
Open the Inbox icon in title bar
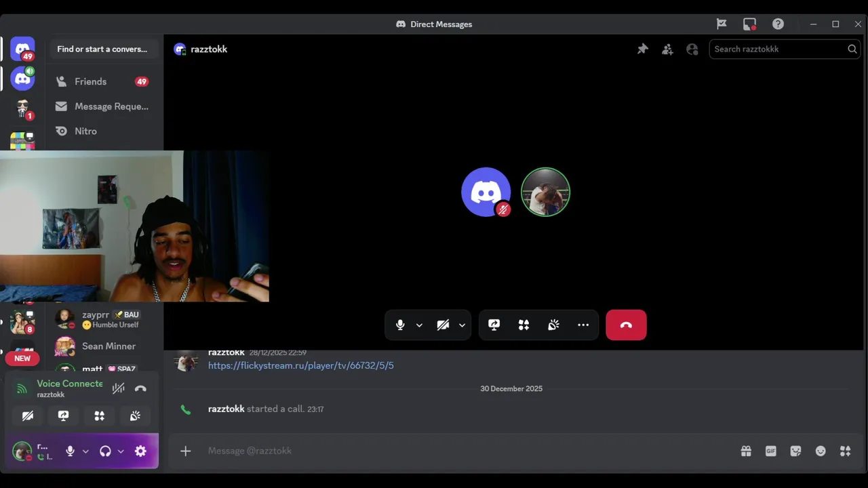pyautogui.click(x=749, y=24)
